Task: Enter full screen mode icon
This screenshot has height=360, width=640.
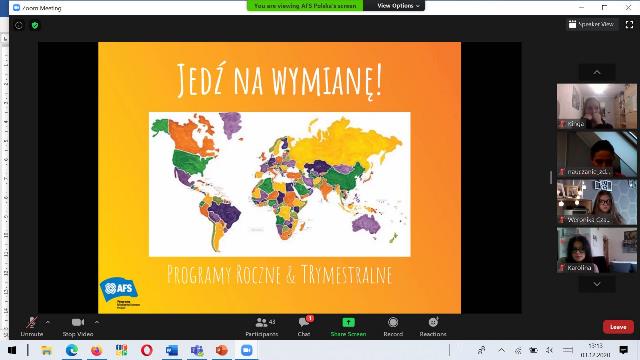Action: pyautogui.click(x=629, y=25)
